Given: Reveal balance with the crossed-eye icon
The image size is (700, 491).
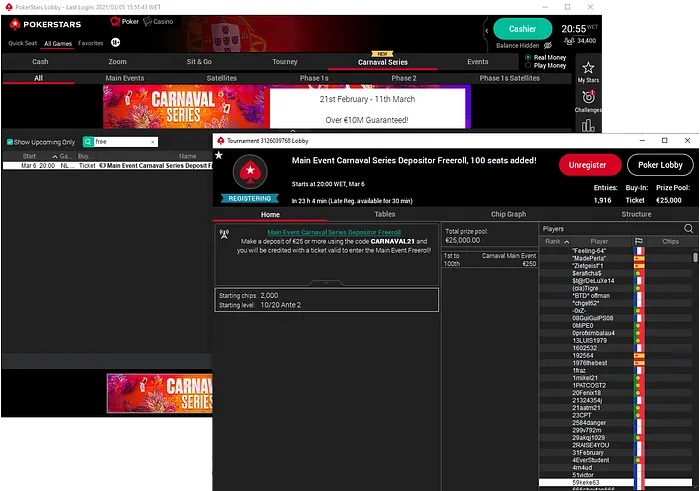Looking at the screenshot, I should pos(548,46).
